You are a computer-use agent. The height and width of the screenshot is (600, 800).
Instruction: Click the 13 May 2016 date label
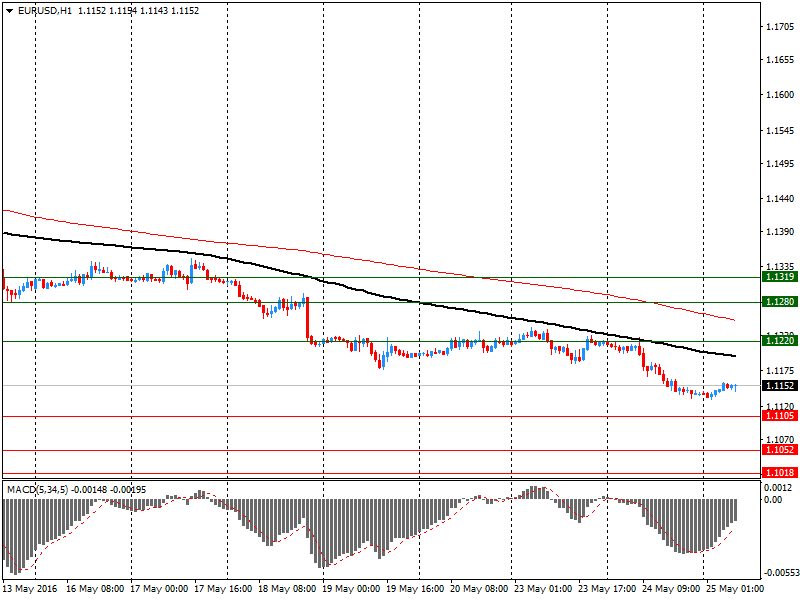coord(30,588)
